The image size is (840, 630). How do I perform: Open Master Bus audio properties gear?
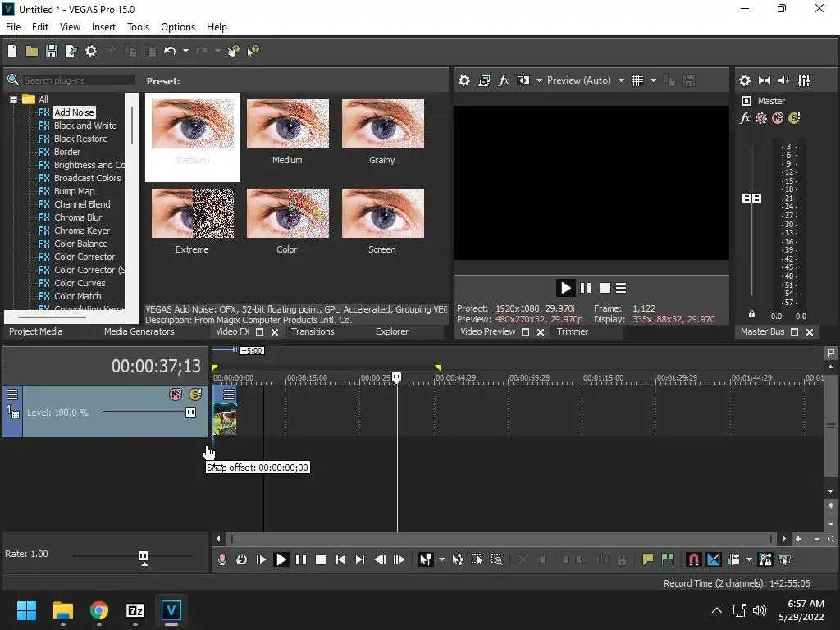745,80
